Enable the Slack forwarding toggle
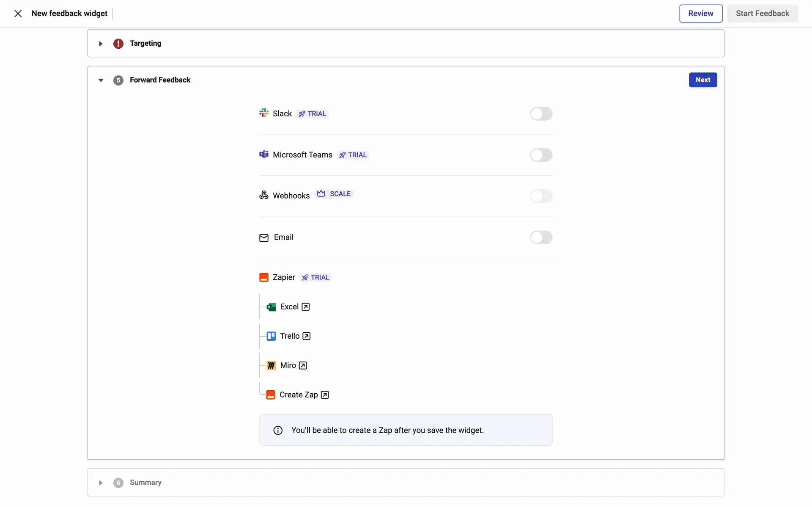This screenshot has height=508, width=812. coord(541,114)
